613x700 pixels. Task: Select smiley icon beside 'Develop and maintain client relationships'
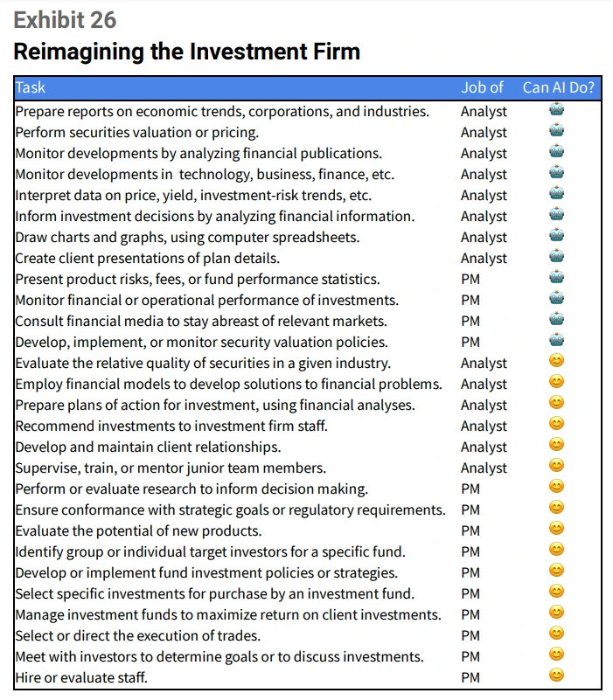(556, 445)
